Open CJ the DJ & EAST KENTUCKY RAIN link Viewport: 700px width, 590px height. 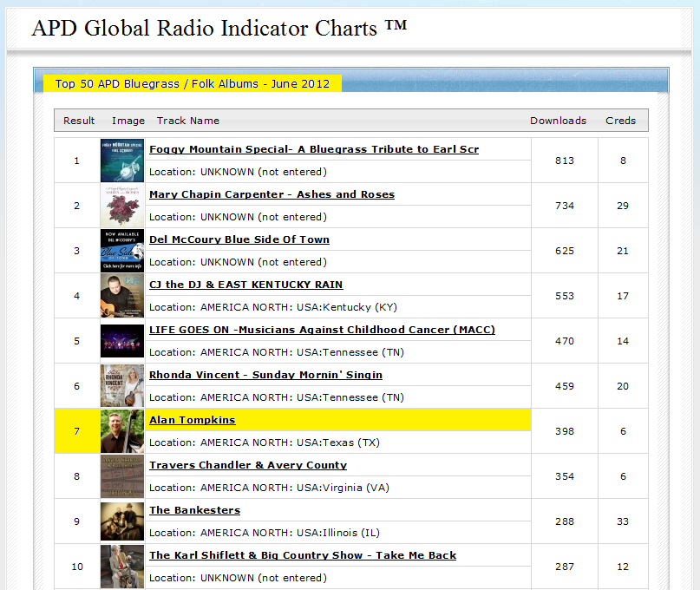click(x=246, y=285)
